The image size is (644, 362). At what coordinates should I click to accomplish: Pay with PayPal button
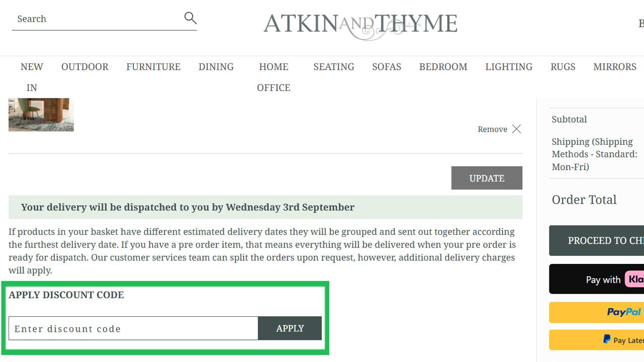point(597,312)
